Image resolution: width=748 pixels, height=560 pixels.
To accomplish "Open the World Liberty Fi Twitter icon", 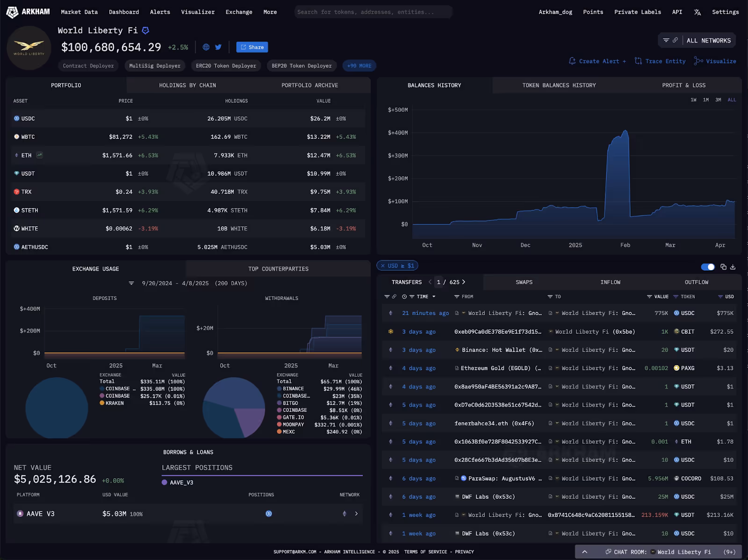I will [x=218, y=47].
